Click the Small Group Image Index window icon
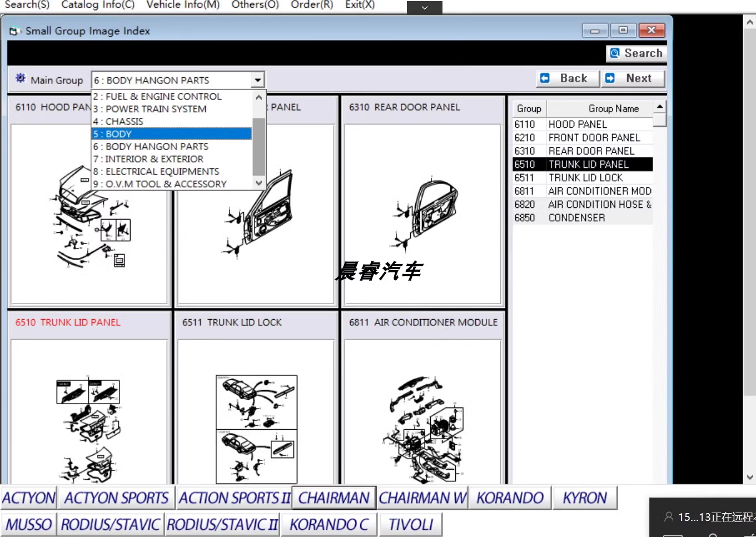The height and width of the screenshot is (537, 756). 15,31
